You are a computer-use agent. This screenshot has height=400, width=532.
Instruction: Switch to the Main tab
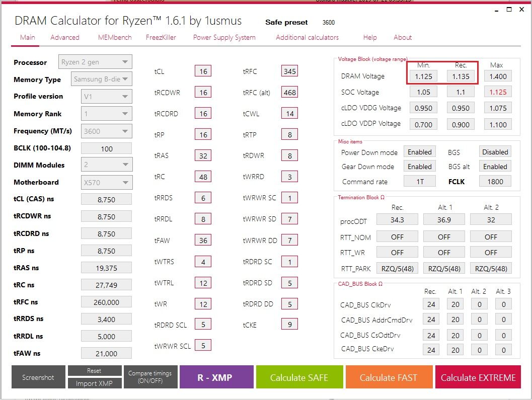pyautogui.click(x=28, y=37)
